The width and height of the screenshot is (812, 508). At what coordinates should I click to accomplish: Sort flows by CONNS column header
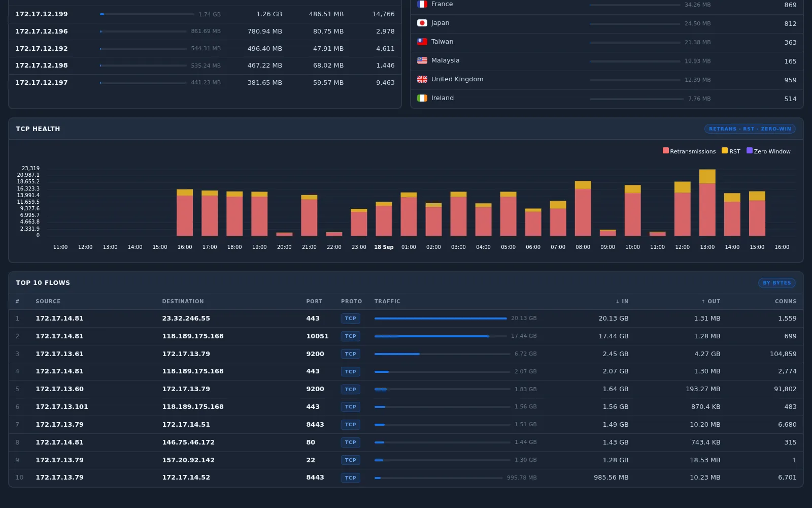[786, 301]
